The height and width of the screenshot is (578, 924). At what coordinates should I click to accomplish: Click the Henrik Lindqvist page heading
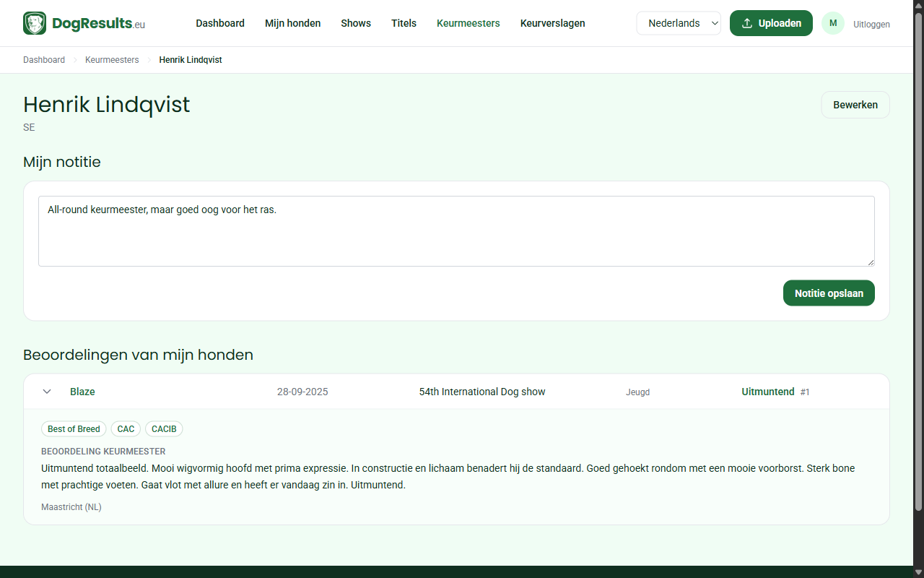[x=107, y=105]
